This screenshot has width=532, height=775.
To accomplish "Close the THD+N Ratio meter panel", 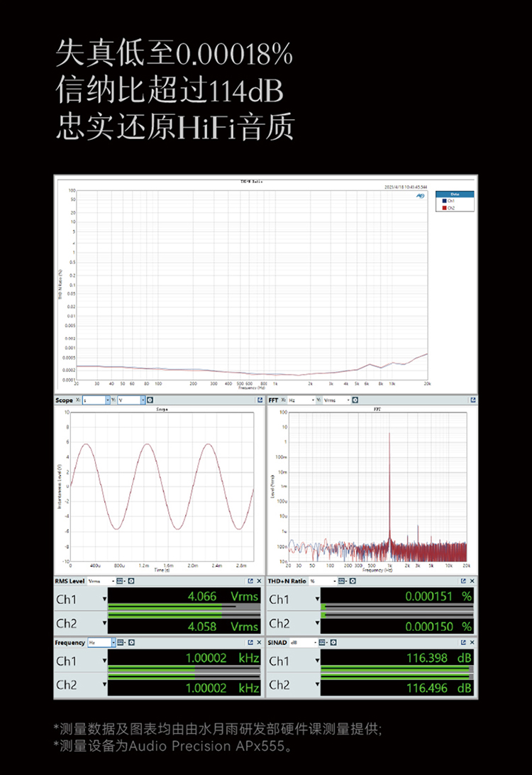I will 473,581.
